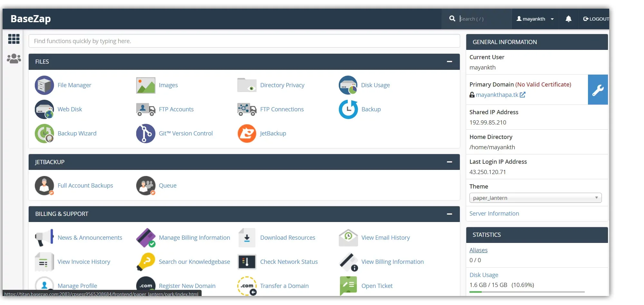Click the /home/mayankth directory text
The width and height of the screenshot is (644, 305).
492,147
